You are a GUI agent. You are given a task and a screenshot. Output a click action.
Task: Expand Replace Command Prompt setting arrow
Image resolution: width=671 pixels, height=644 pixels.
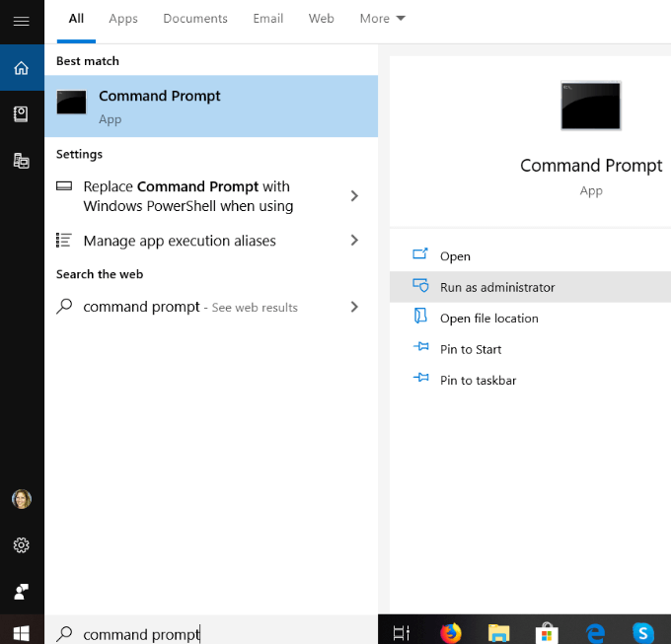pos(354,196)
